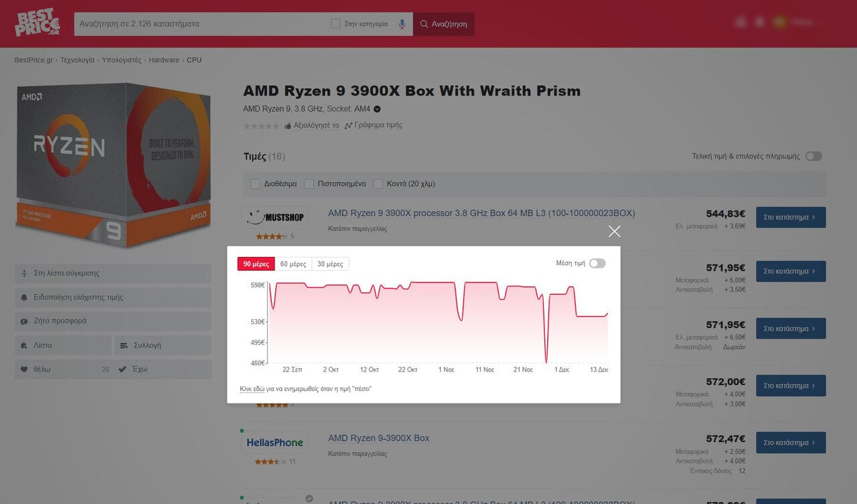The width and height of the screenshot is (857, 504).
Task: Check the Κοντά (20 χλμ) filter checkbox
Action: [x=378, y=183]
